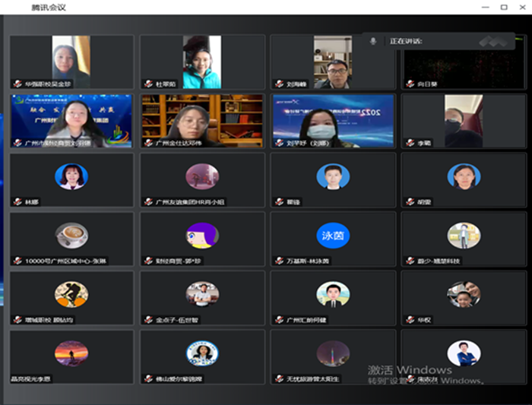
Task: Click muted mic icon beside 万基斯-林泳茵
Action: tap(279, 261)
